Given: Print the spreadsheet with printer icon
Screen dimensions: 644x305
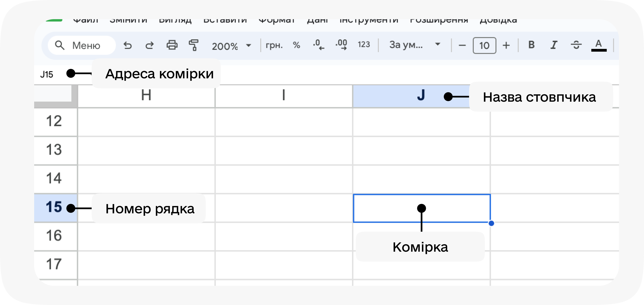Looking at the screenshot, I should pyautogui.click(x=172, y=45).
